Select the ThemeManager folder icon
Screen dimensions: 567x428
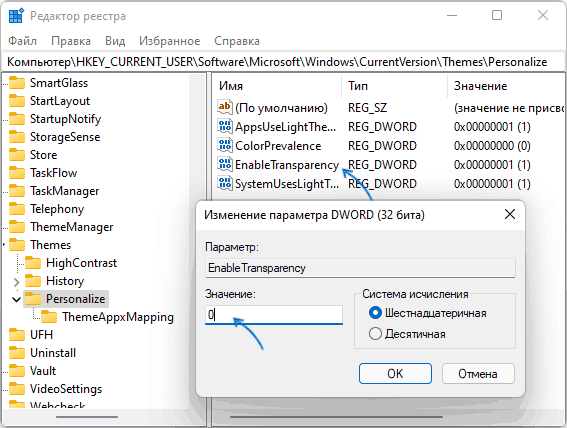point(17,227)
